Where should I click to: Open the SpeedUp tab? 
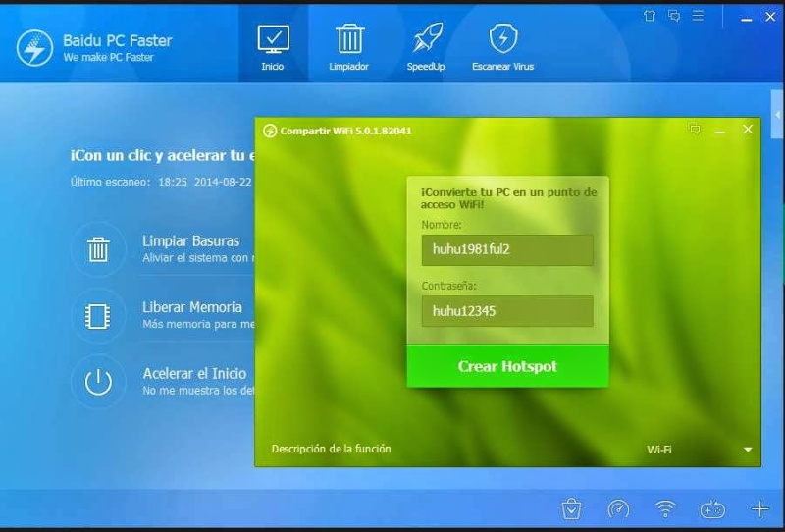click(x=426, y=47)
